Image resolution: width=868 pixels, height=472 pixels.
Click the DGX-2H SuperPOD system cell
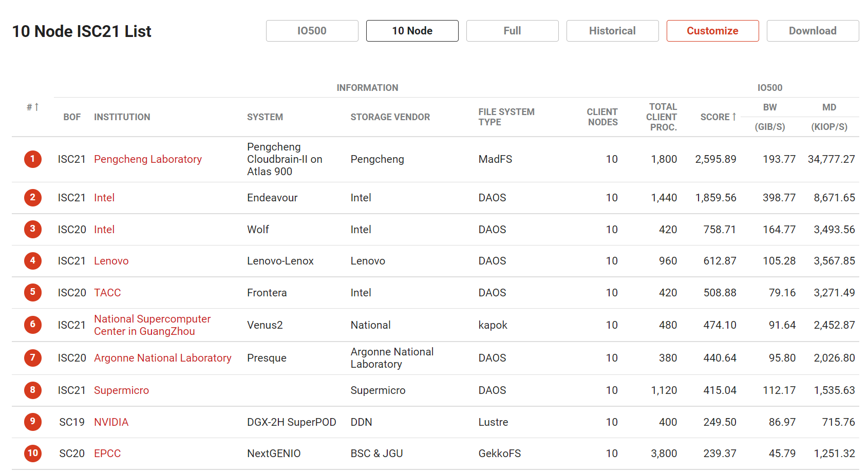click(x=292, y=422)
